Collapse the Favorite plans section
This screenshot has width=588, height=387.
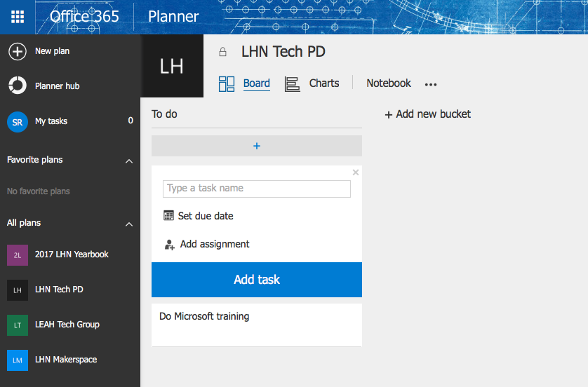(129, 161)
